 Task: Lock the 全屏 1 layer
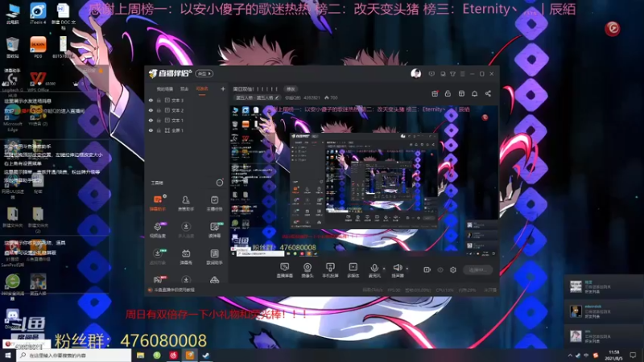click(x=159, y=130)
